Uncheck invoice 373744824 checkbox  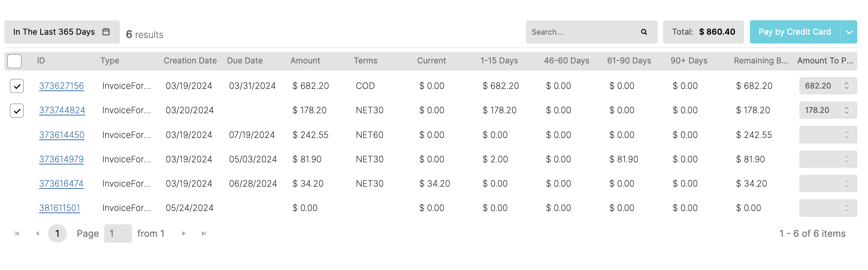[x=17, y=110]
